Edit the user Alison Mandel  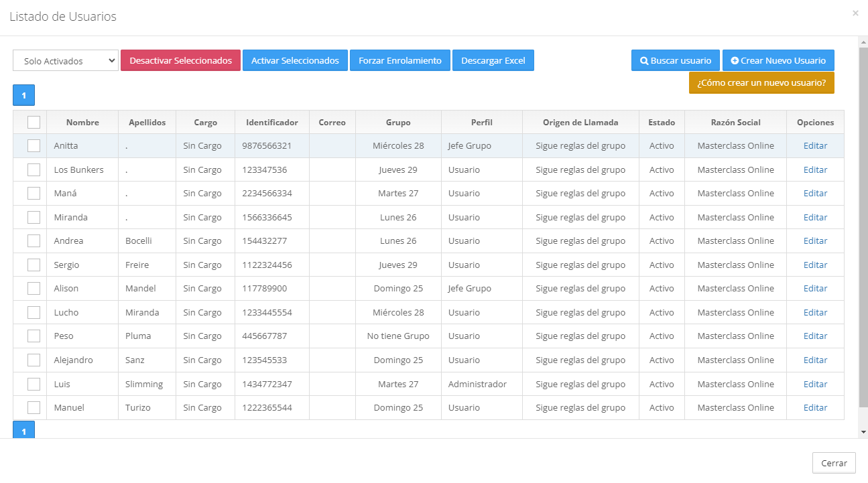(815, 289)
